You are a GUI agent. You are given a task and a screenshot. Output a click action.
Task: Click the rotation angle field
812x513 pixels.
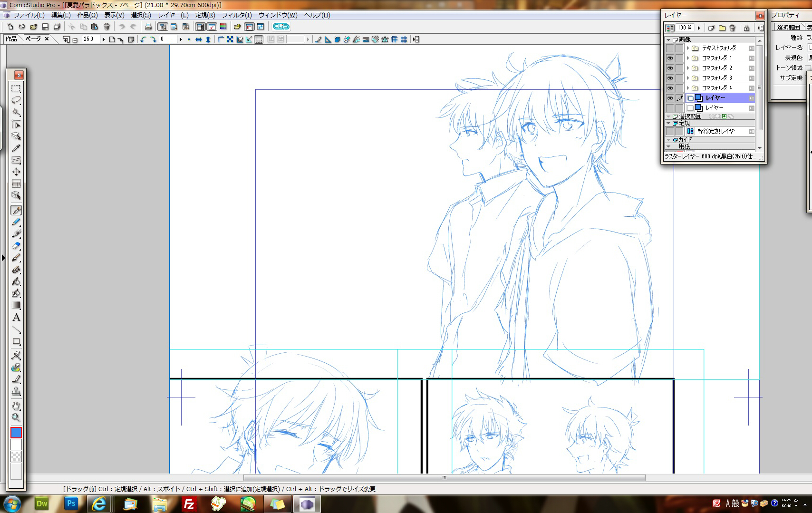click(x=168, y=39)
